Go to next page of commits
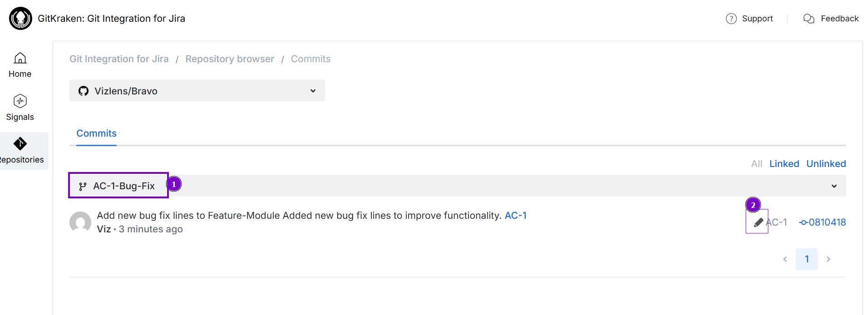This screenshot has width=868, height=315. 828,259
